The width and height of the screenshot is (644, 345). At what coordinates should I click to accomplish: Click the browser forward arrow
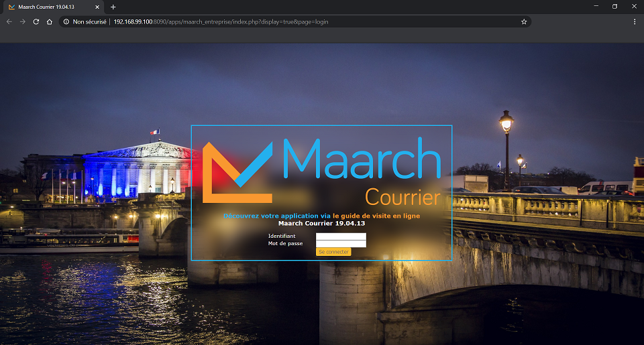23,21
